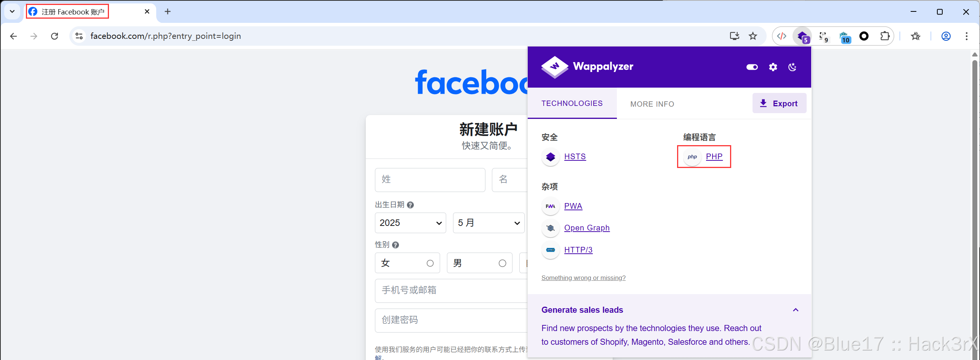Open the PHP technology link
This screenshot has height=360, width=980.
coord(714,157)
